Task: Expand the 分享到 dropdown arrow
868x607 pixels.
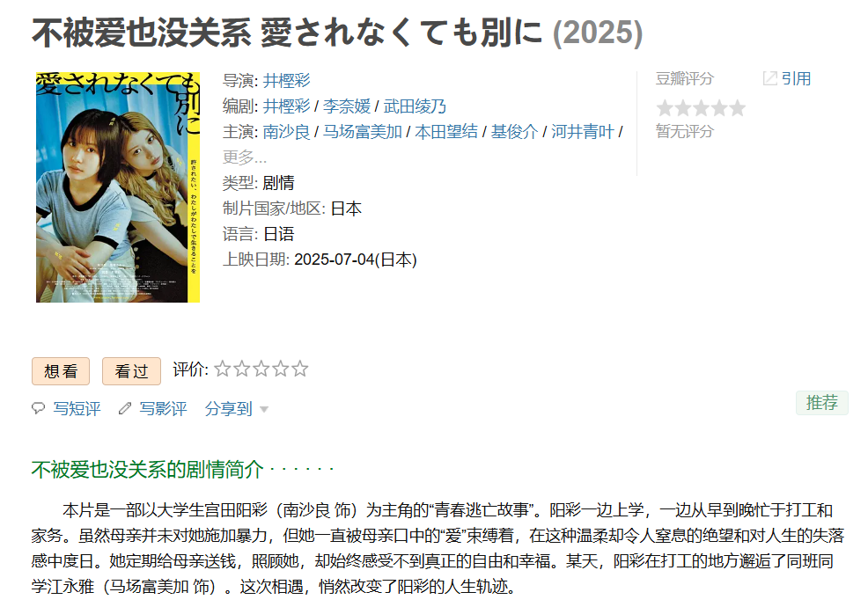Action: pos(264,409)
